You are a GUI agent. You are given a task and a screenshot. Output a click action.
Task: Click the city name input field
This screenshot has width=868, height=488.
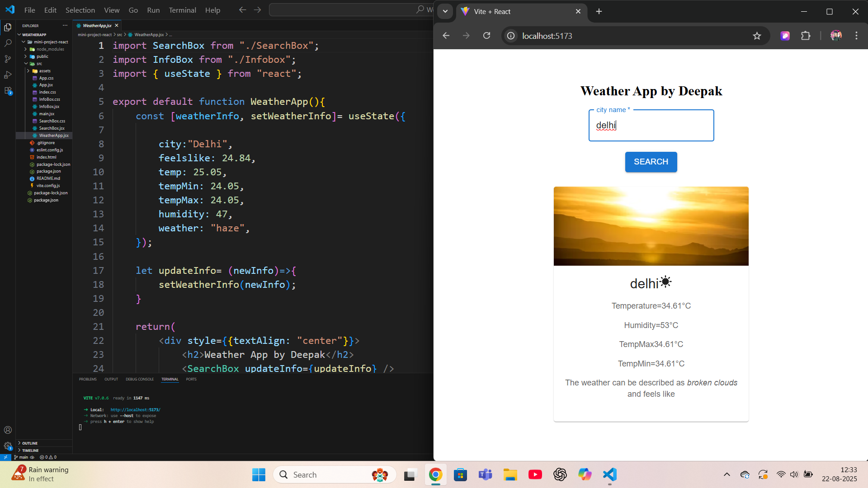point(651,126)
